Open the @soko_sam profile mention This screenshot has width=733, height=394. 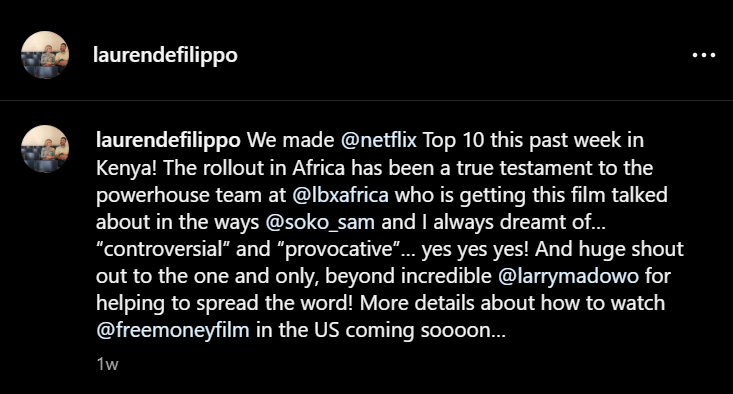click(x=320, y=222)
